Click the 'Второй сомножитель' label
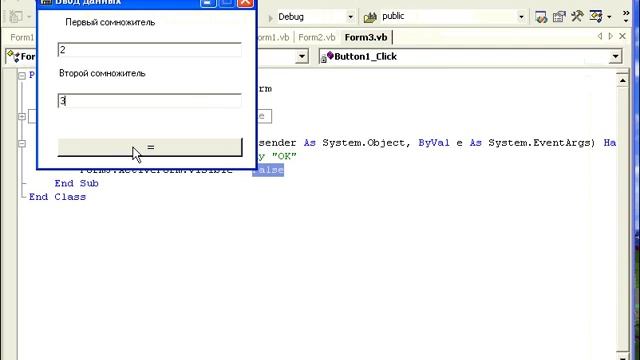The height and width of the screenshot is (360, 640). tap(102, 73)
